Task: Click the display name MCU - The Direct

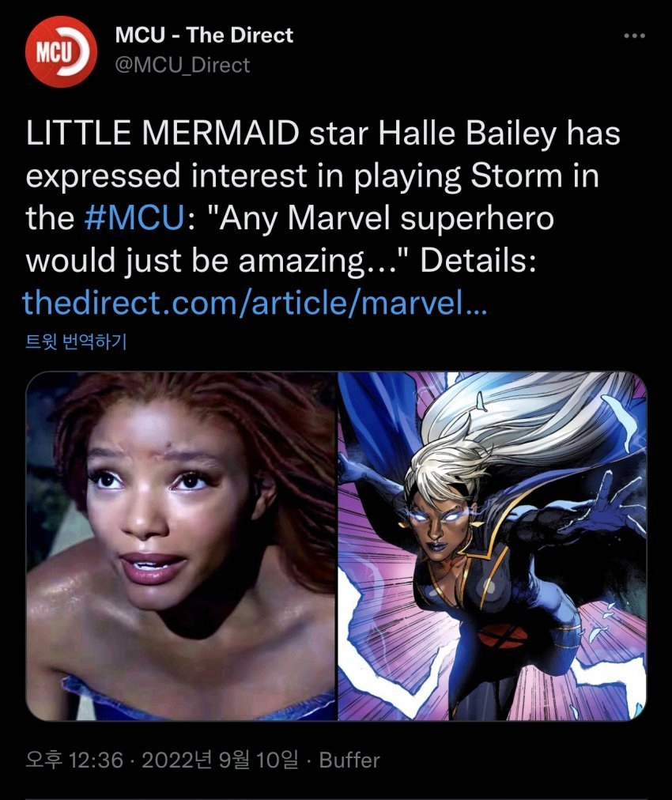Action: tap(204, 35)
